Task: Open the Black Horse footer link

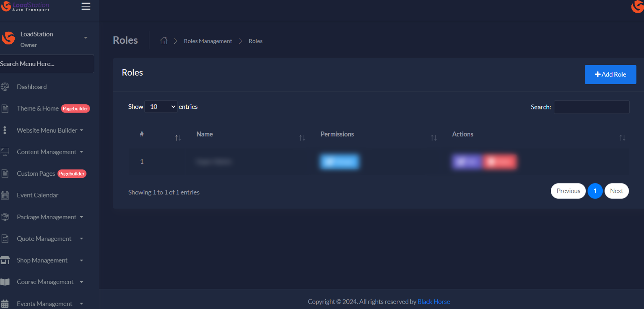Action: 433,301
